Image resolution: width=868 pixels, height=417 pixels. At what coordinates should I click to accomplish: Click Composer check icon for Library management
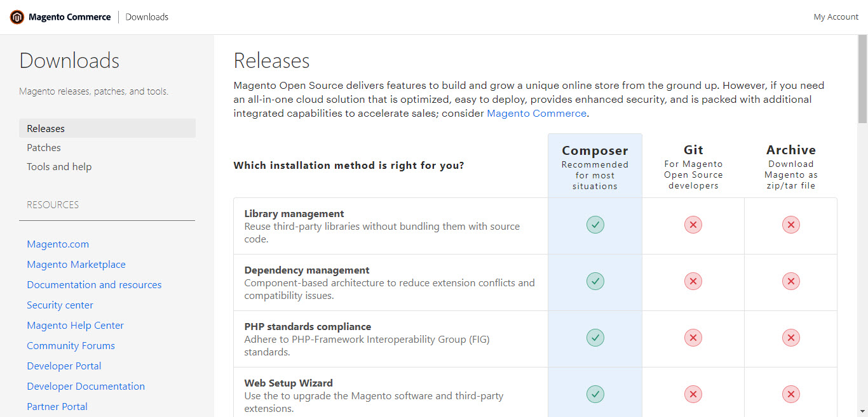595,225
